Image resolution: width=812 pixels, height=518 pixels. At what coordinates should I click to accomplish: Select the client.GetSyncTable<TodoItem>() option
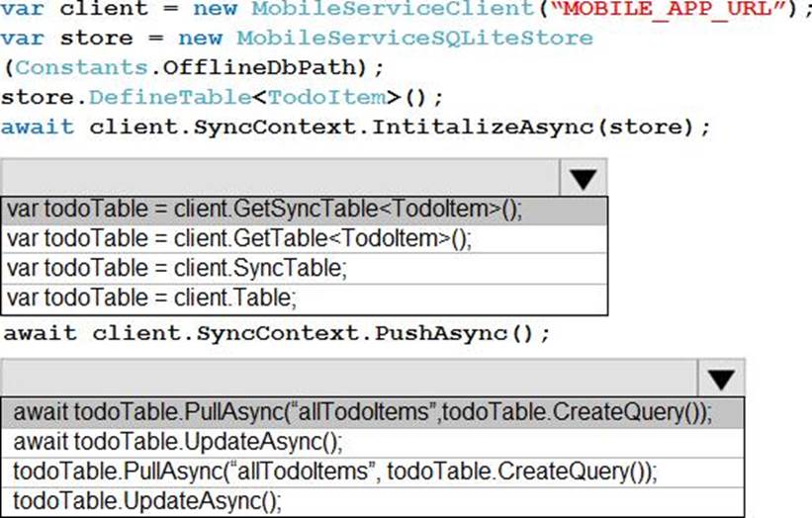[x=264, y=211]
